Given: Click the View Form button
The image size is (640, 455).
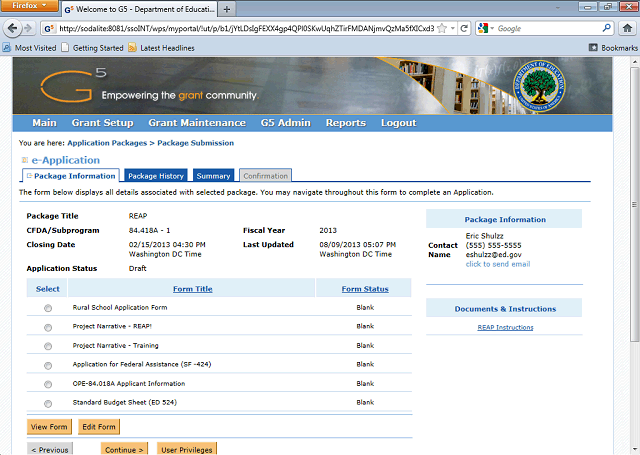Looking at the screenshot, I should [49, 426].
